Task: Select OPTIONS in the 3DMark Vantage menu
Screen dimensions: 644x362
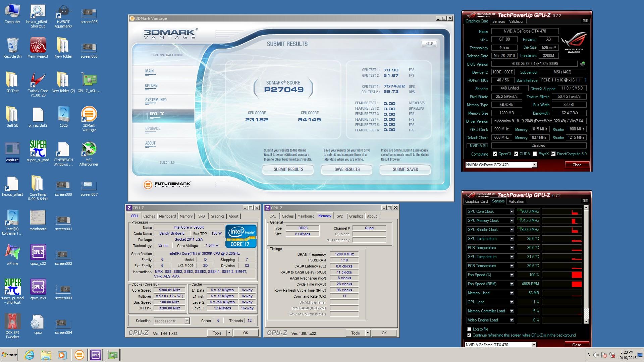Action: click(151, 85)
